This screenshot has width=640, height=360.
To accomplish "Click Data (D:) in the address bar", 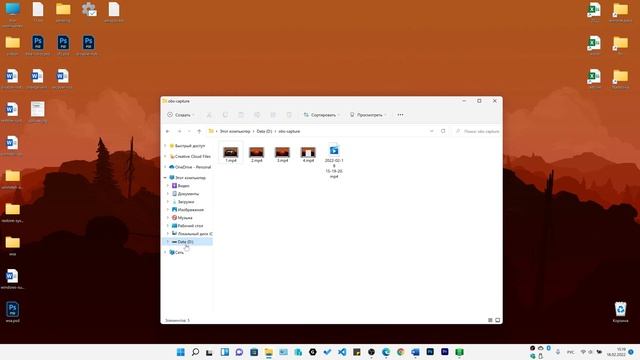I will point(264,131).
